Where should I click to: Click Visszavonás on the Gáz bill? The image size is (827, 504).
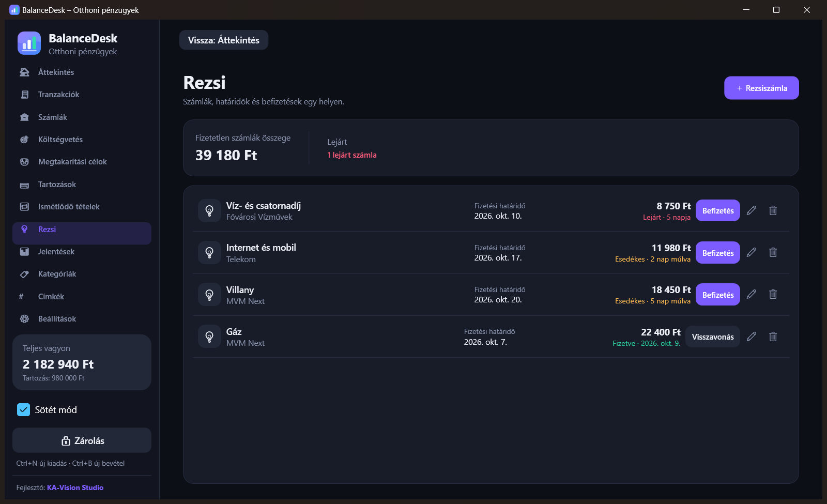[x=713, y=337]
